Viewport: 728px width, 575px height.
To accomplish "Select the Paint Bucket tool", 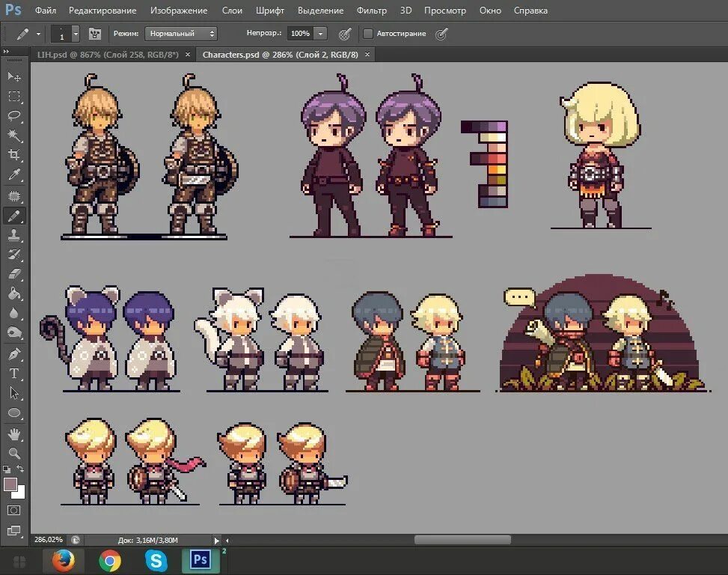I will (14, 293).
